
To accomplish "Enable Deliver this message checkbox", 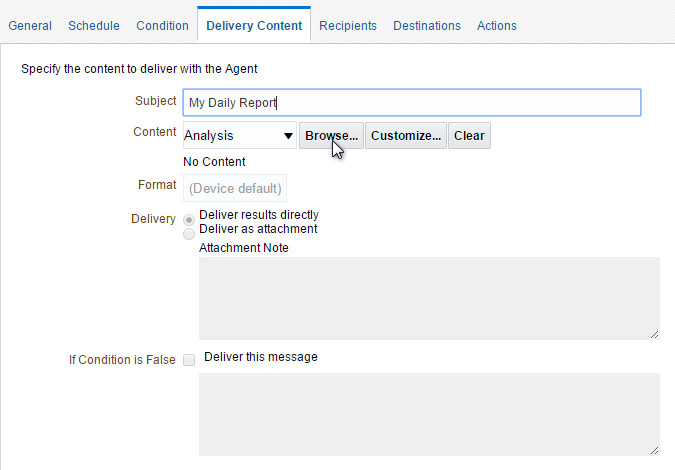I will coord(189,360).
